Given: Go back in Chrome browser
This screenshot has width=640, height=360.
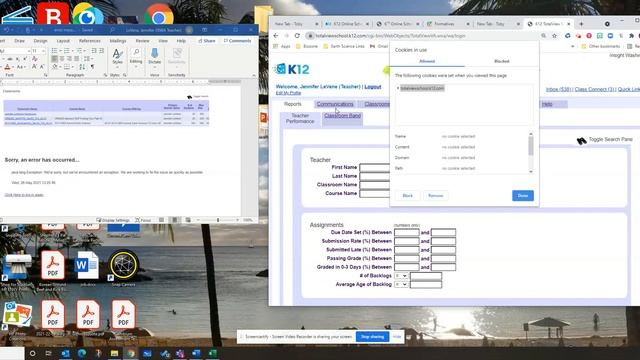Looking at the screenshot, I should coord(276,36).
